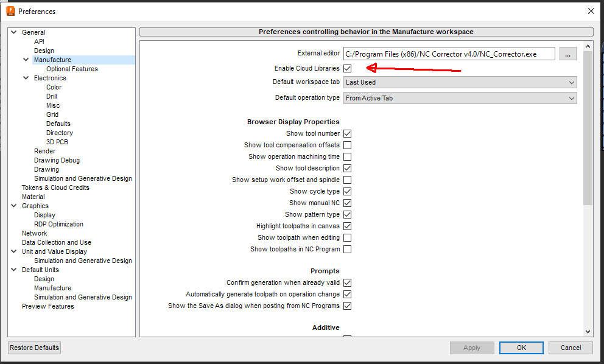Enable Show setup work offset and spindle
This screenshot has width=604, height=364.
pyautogui.click(x=347, y=180)
